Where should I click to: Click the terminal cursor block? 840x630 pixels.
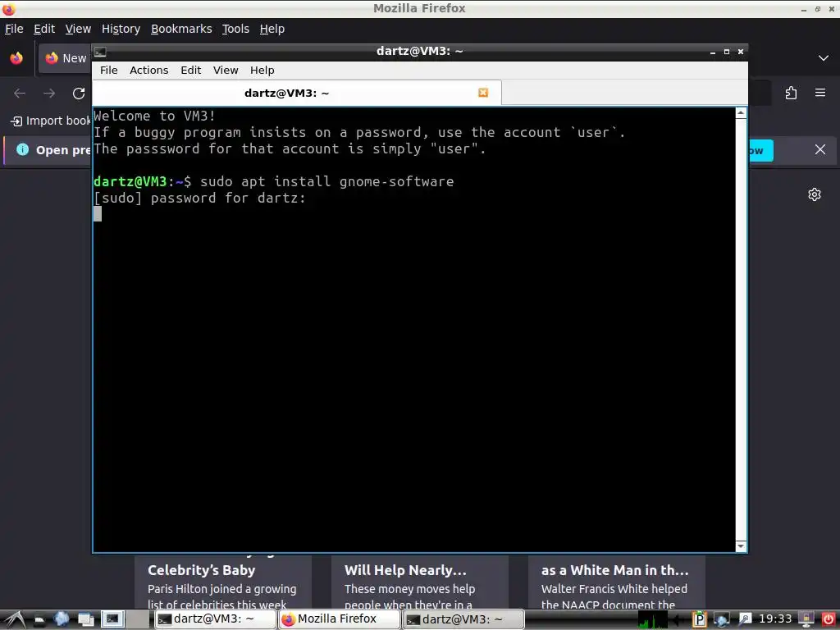98,214
